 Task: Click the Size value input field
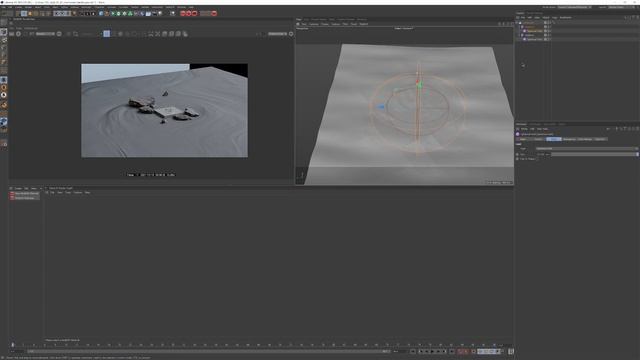[543, 154]
